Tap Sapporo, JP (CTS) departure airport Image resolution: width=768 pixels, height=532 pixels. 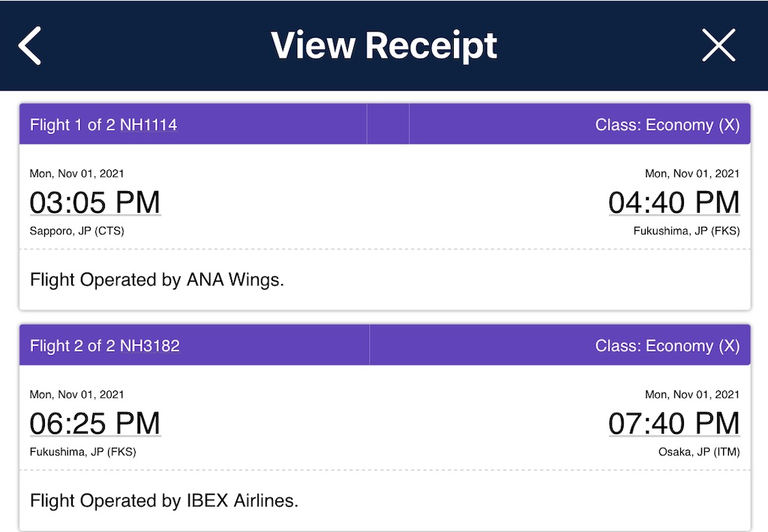coord(77,231)
